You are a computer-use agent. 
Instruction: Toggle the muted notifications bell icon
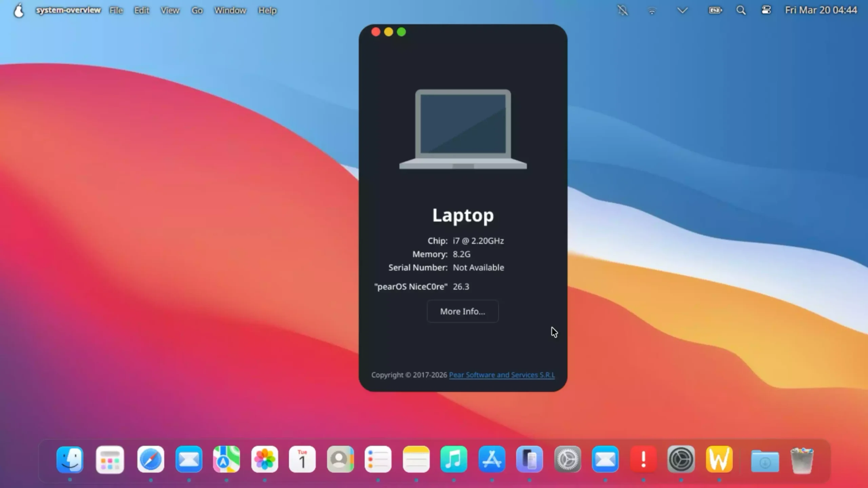coord(623,10)
